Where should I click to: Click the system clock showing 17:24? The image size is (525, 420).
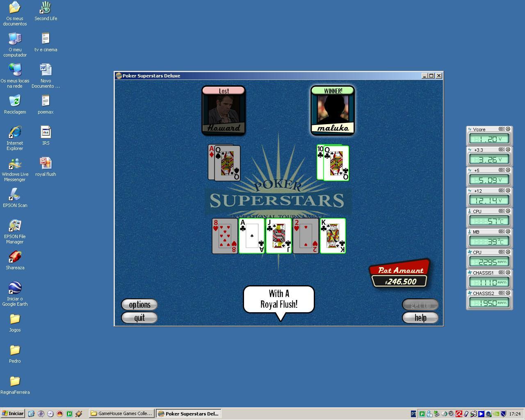515,414
